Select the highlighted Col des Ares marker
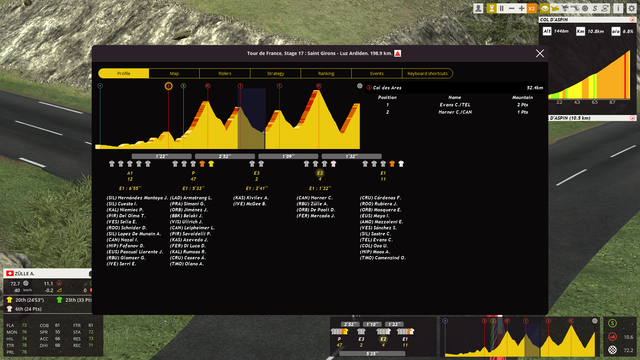Viewport: 640px width, 360px height. (x=169, y=86)
